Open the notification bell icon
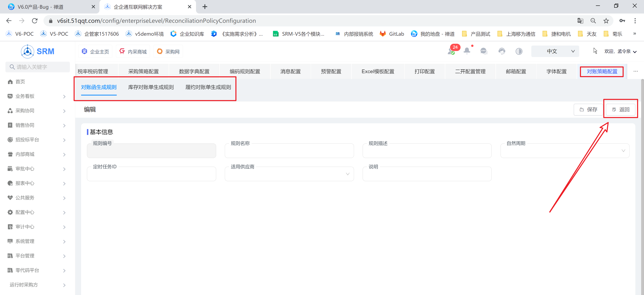Screen dimensions: 644x295 (x=467, y=51)
